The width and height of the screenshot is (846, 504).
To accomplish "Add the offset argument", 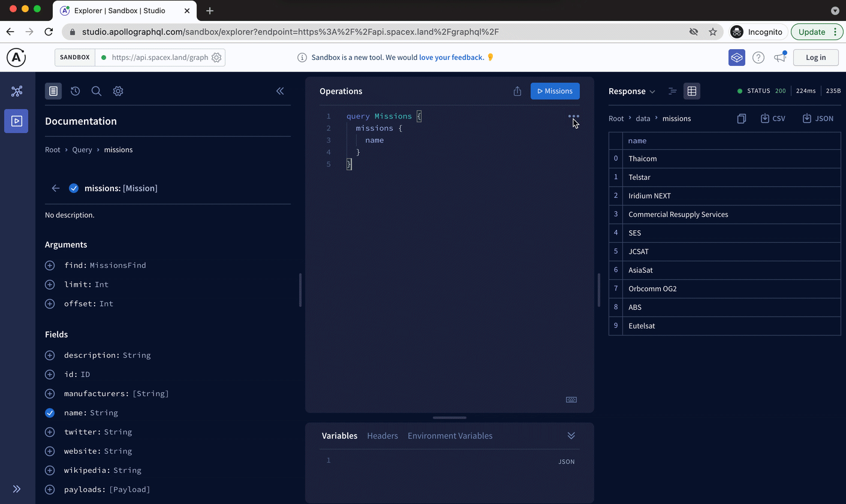I will 50,304.
